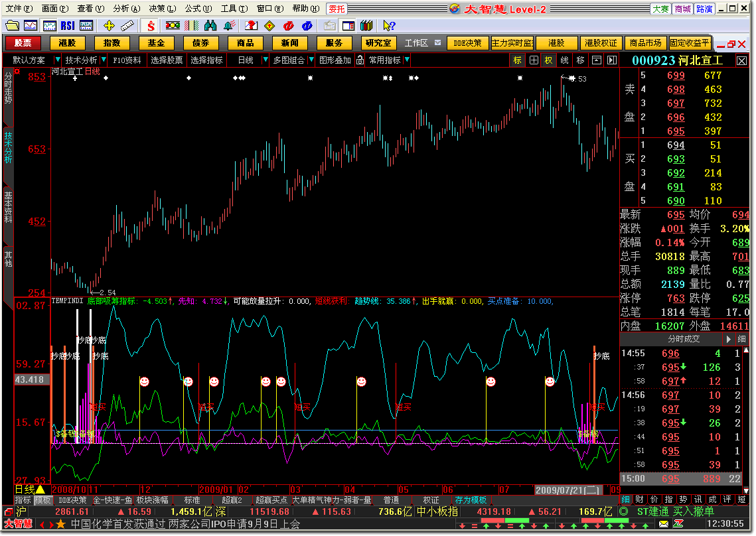The height and width of the screenshot is (536, 756).
Task: Open the 常用指标 dropdown arrow
Action: pos(408,60)
